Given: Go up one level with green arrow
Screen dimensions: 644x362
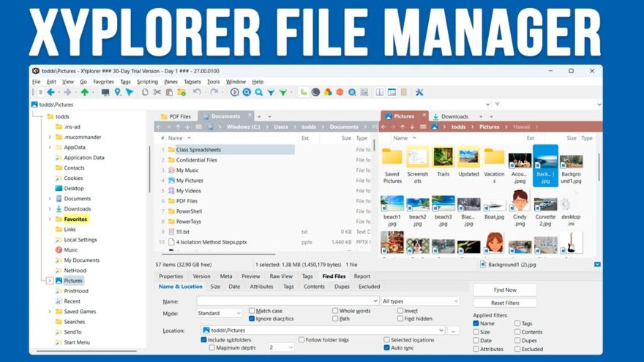Looking at the screenshot, I should point(85,92).
